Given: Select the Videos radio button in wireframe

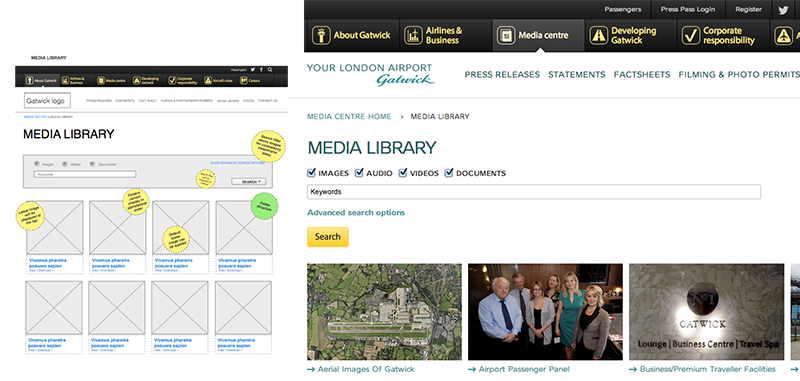Looking at the screenshot, I should pyautogui.click(x=65, y=164).
